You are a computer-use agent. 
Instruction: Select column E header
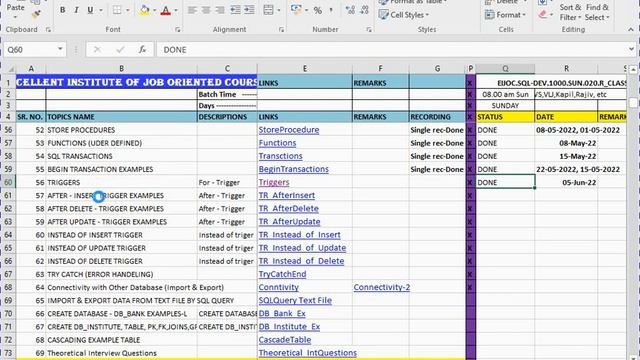[304, 69]
